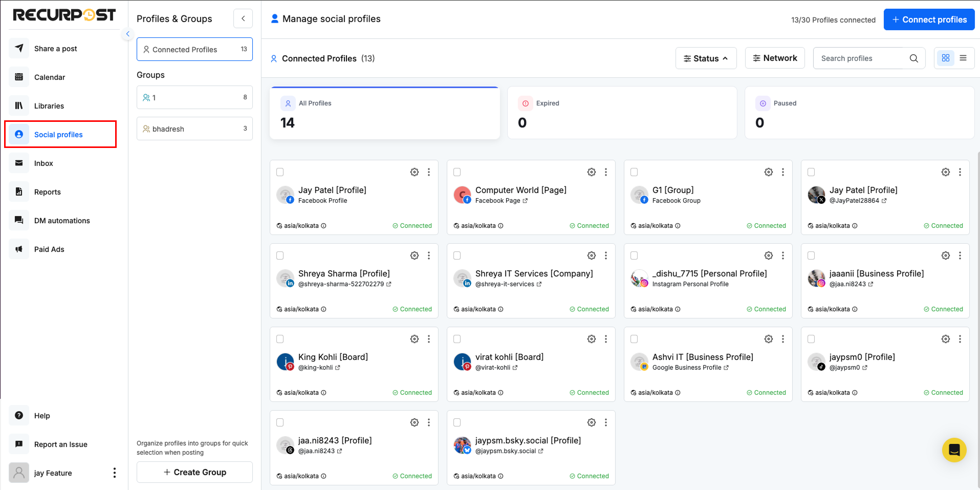Open group named 1
Viewport: 980px width, 490px height.
(194, 97)
